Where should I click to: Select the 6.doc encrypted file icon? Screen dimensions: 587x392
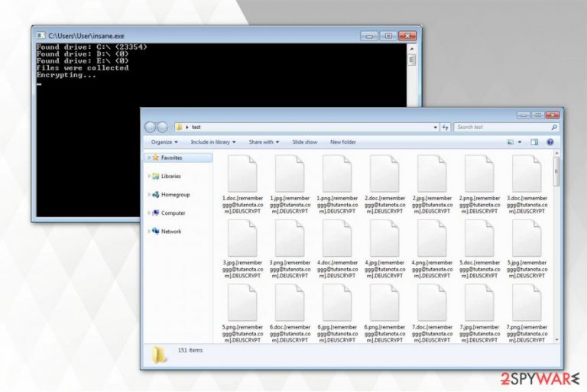pos(290,303)
